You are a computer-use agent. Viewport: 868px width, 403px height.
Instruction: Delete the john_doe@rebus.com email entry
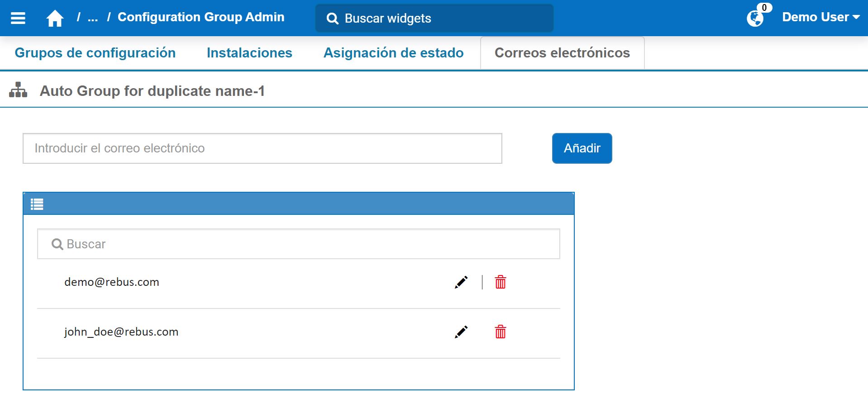point(500,332)
